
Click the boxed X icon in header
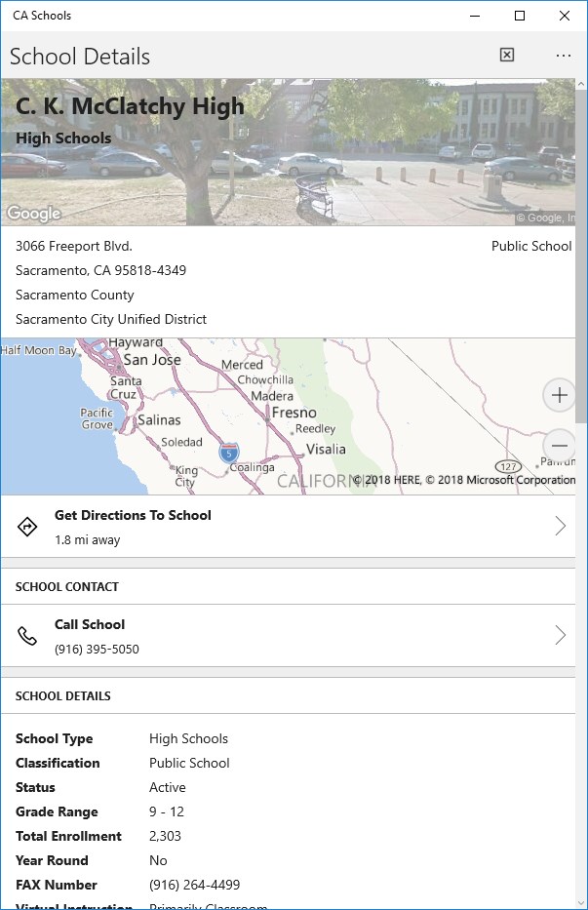(507, 56)
